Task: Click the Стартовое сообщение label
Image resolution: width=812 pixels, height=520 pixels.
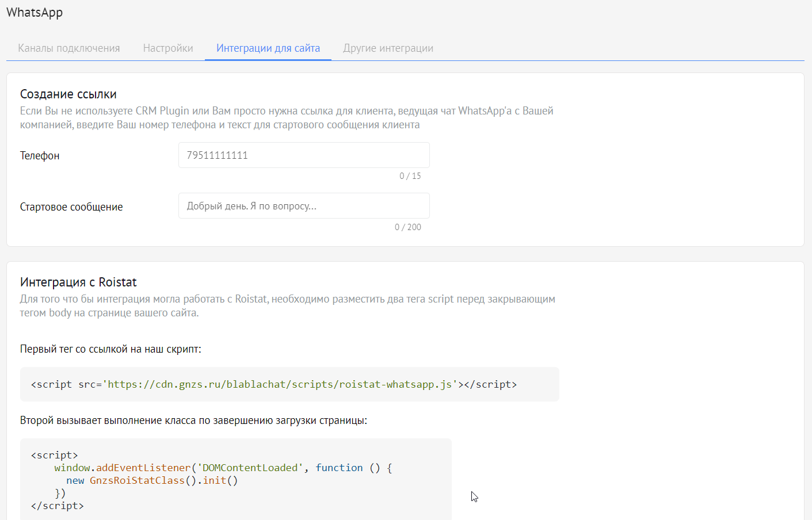Action: pyautogui.click(x=71, y=207)
